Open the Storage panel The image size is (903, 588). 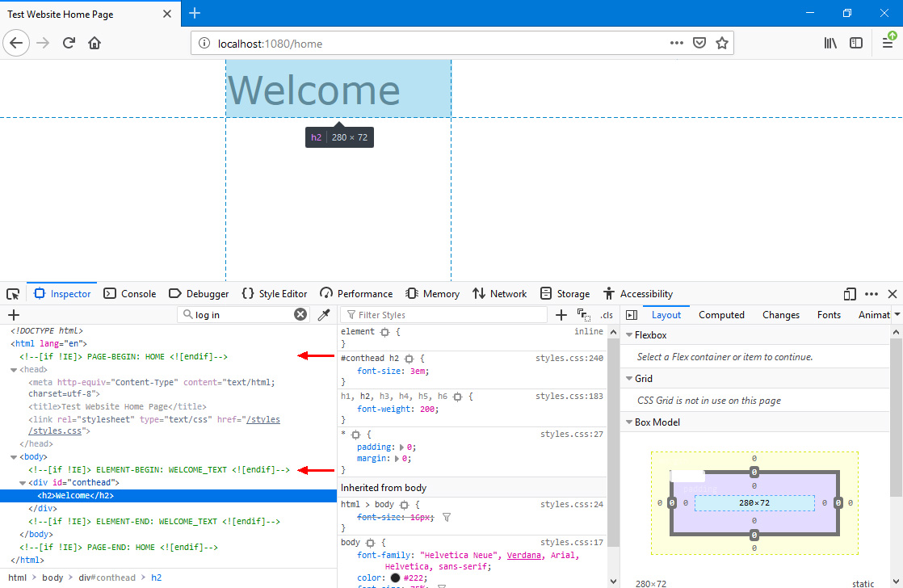pyautogui.click(x=565, y=294)
